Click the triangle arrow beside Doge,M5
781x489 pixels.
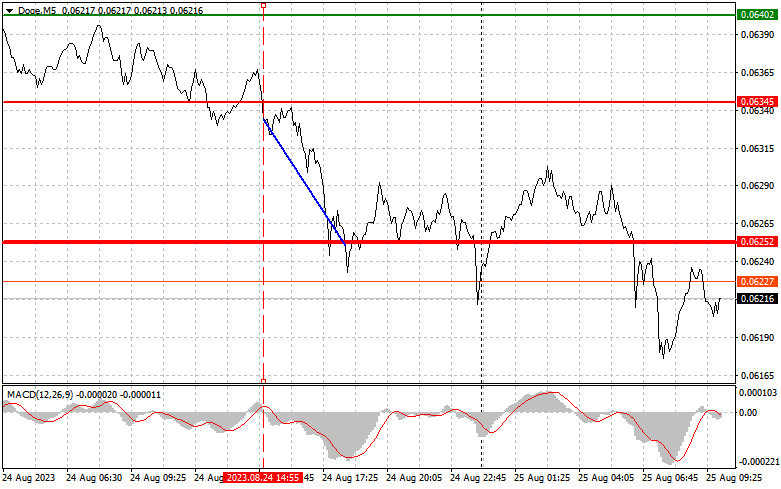tap(9, 9)
